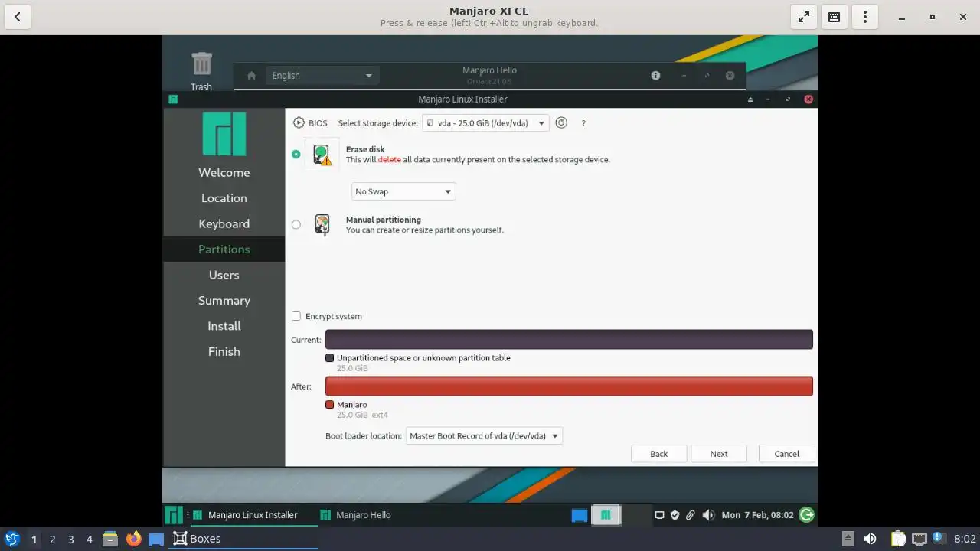Open file archive icon on host taskbar
Viewport: 980px width, 551px height.
[x=110, y=539]
